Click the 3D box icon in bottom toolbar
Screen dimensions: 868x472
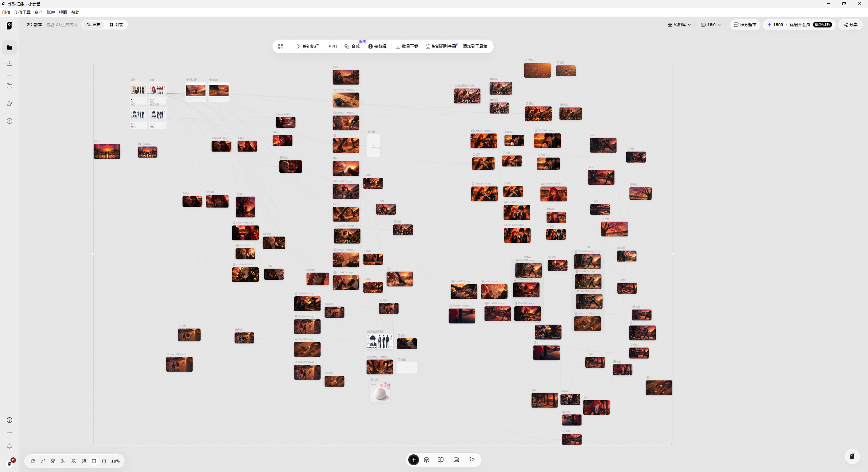click(x=427, y=460)
